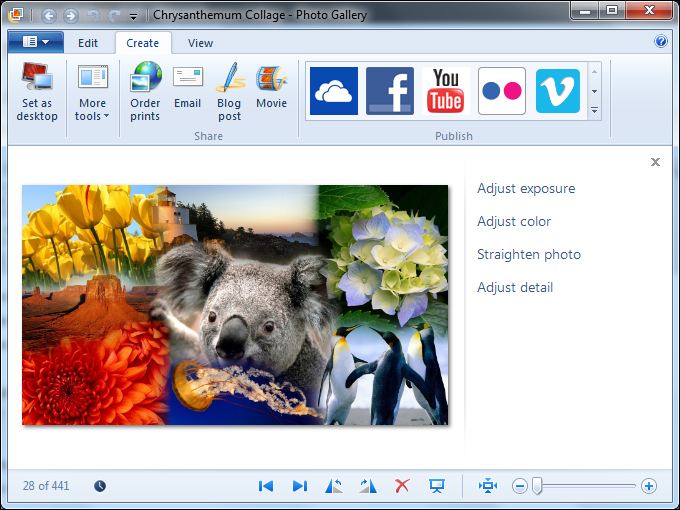Open Adjust color settings
The width and height of the screenshot is (680, 510).
tap(514, 222)
